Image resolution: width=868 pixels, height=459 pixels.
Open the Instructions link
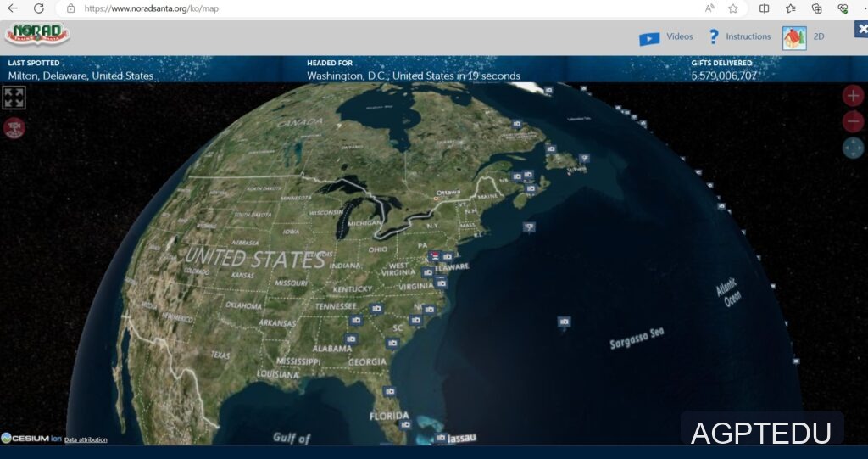pos(748,36)
